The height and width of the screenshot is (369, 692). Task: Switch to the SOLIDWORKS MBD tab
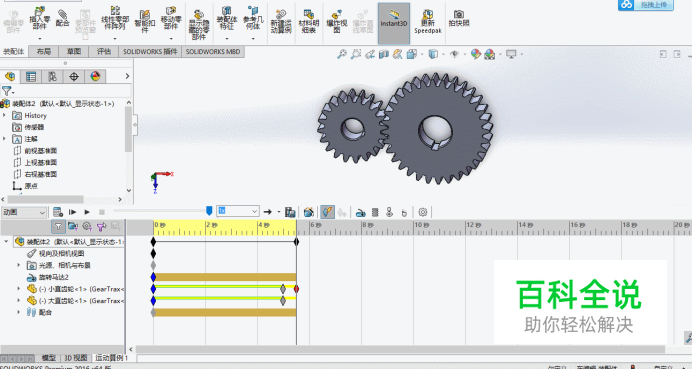click(213, 52)
